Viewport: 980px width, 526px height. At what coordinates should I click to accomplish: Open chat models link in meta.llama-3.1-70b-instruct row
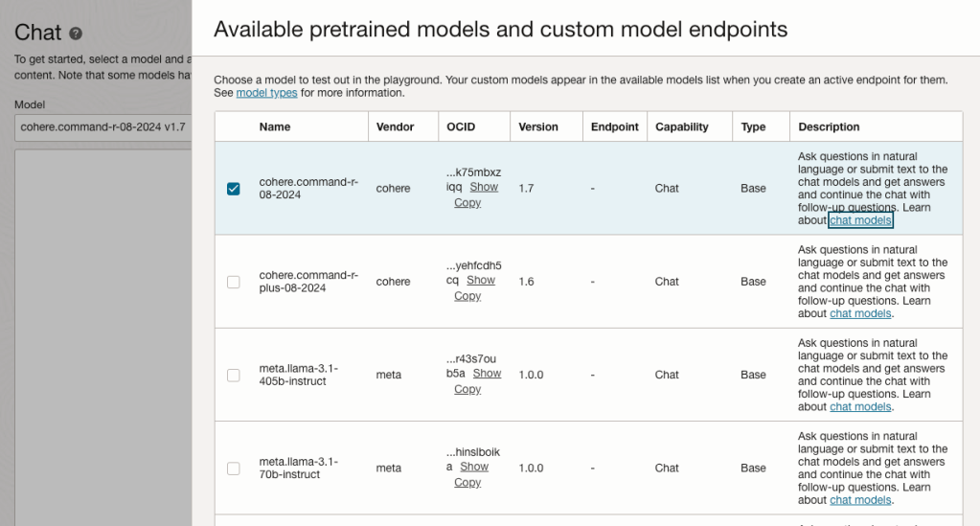tap(860, 500)
